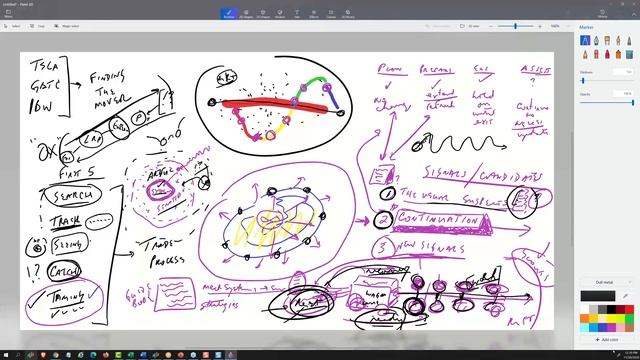Screen dimensions: 640x360
Task: Choose the green color swatch
Action: [x=629, y=318]
